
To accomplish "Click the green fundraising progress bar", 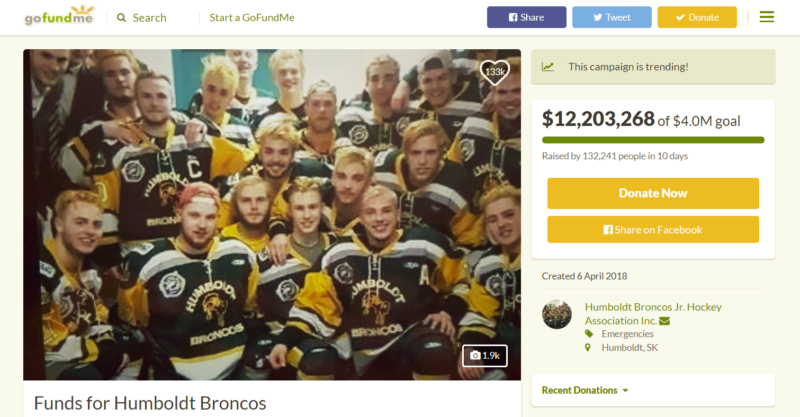I will click(x=653, y=140).
